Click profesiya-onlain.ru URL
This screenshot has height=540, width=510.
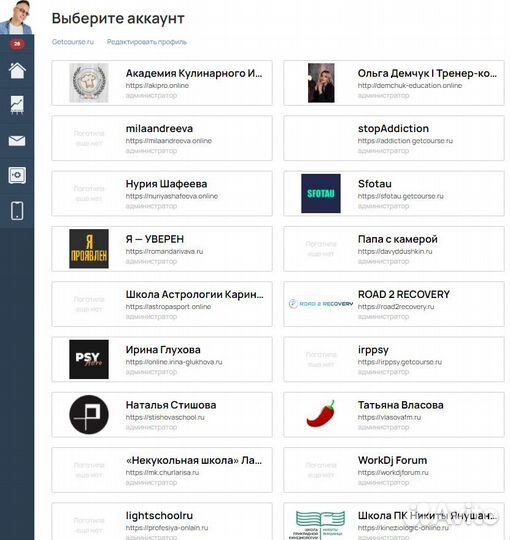pos(167,528)
